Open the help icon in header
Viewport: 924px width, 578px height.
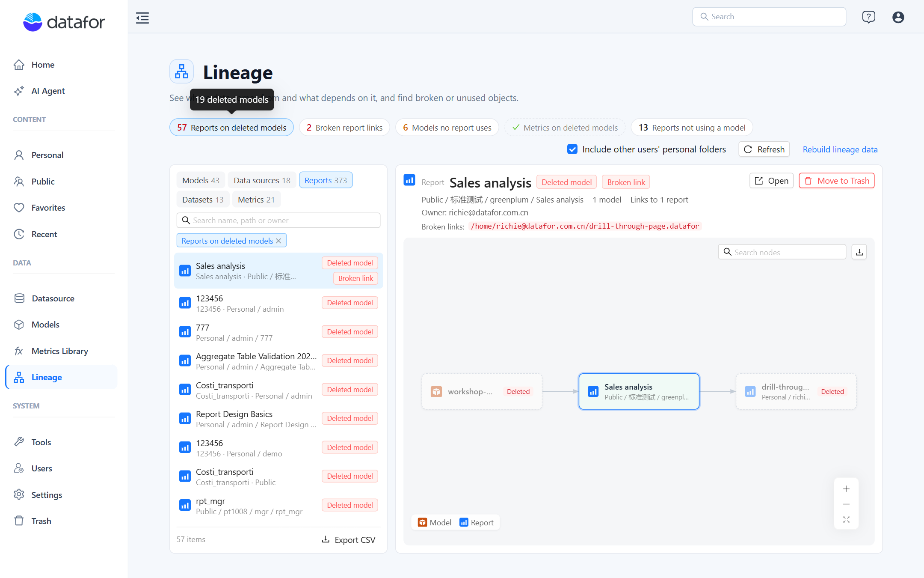coord(868,17)
